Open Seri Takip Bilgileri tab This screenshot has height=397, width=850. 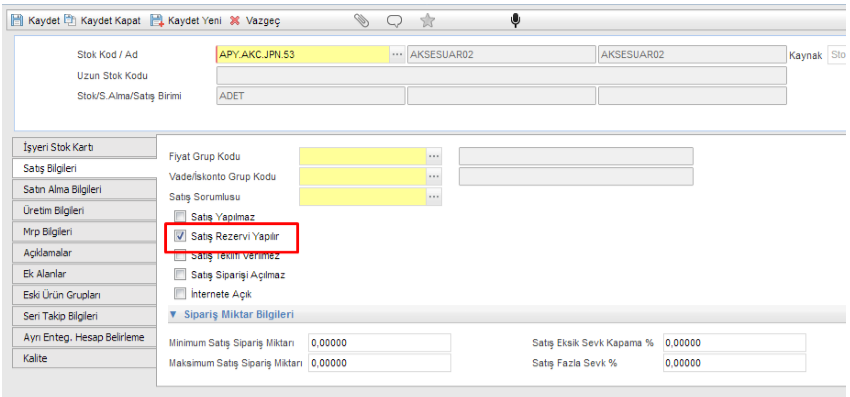(84, 316)
